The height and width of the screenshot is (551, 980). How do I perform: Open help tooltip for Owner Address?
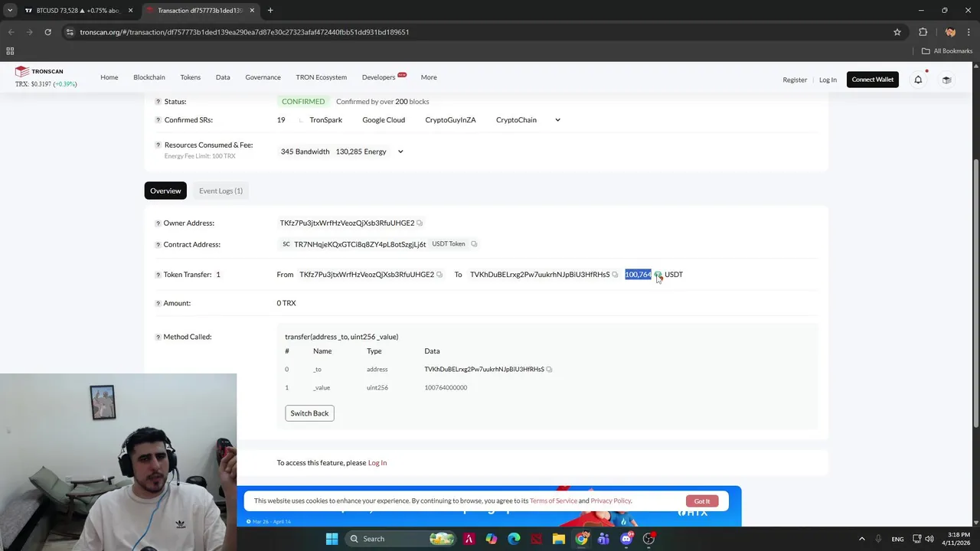tap(158, 223)
